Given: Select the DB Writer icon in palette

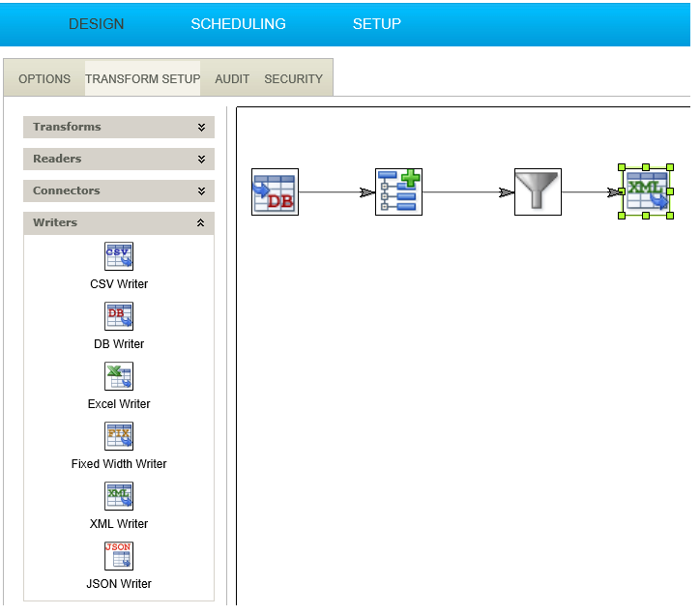Looking at the screenshot, I should 119,316.
